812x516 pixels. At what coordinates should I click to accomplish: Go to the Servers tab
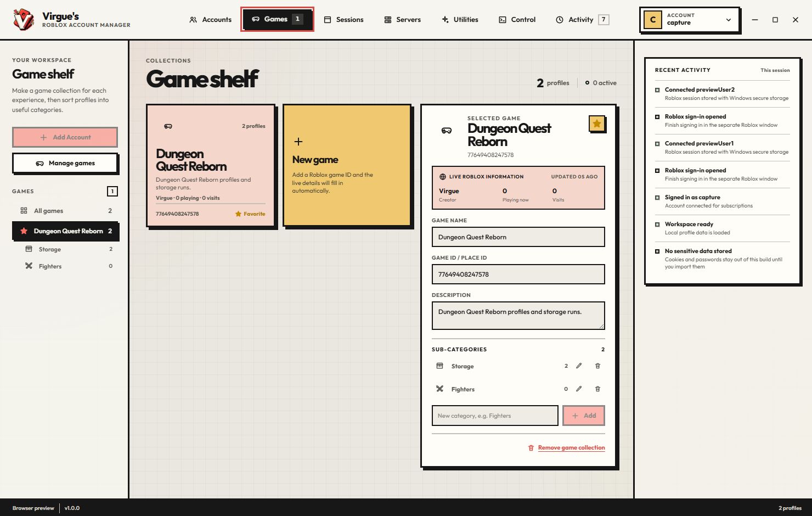coord(402,20)
